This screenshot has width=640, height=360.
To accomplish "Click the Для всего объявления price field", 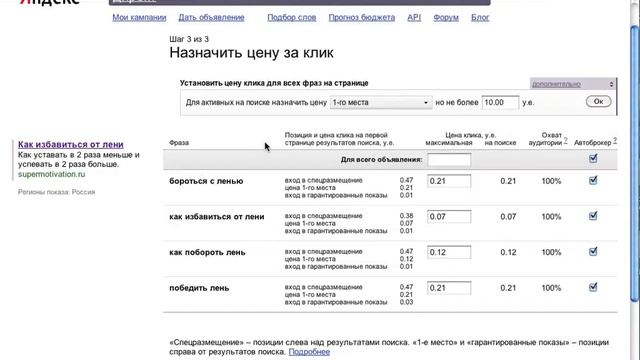I will (x=449, y=160).
